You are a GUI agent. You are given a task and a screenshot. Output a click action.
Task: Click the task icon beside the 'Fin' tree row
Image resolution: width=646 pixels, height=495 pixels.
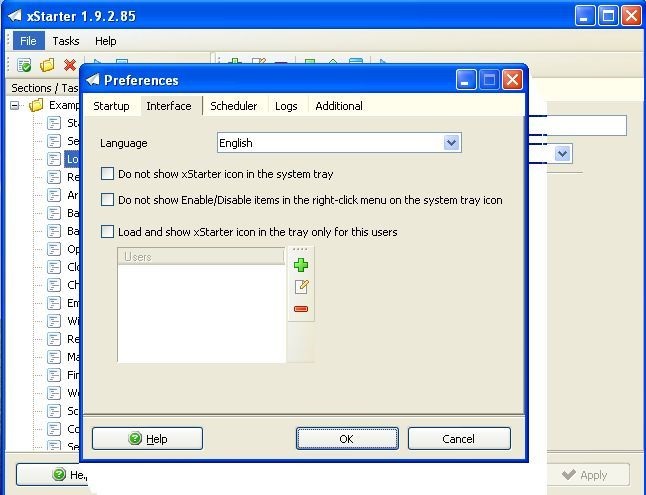pos(54,375)
